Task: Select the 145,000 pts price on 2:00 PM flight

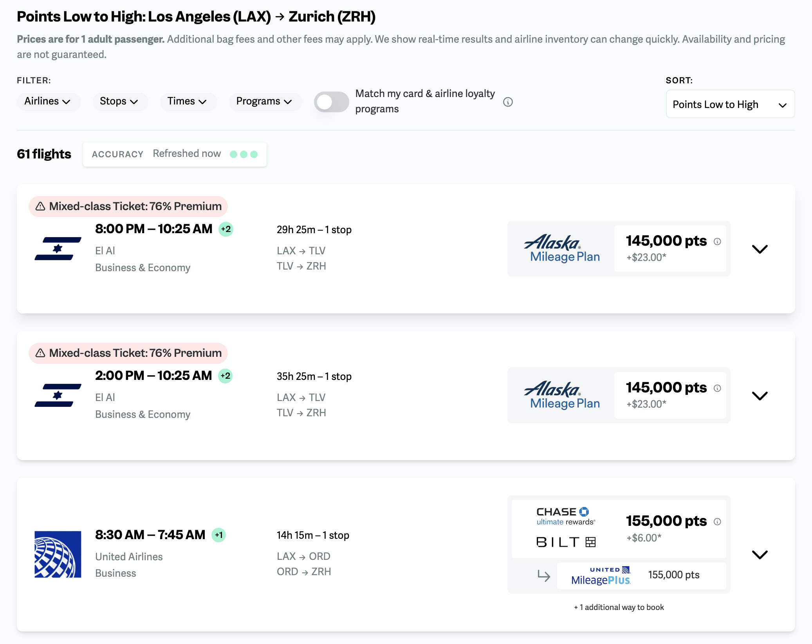Action: point(670,395)
